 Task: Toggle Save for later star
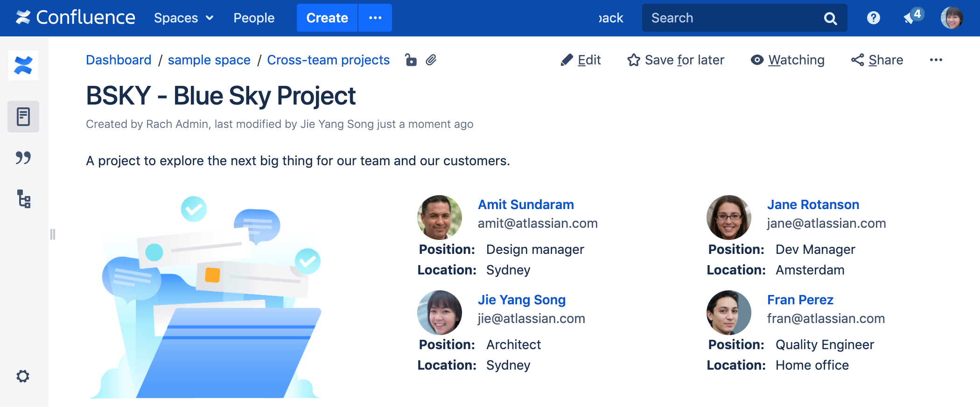point(675,60)
